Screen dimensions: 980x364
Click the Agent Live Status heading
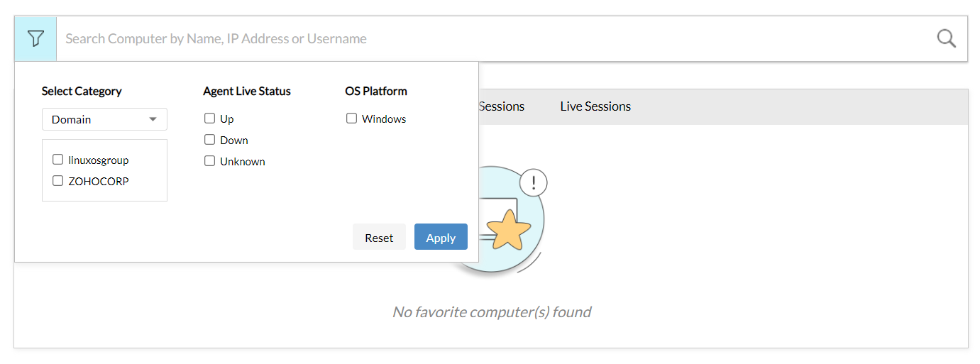[247, 91]
